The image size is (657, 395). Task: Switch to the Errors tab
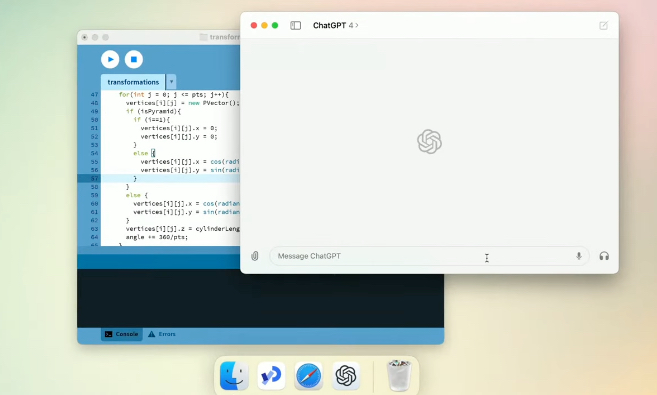pyautogui.click(x=162, y=334)
